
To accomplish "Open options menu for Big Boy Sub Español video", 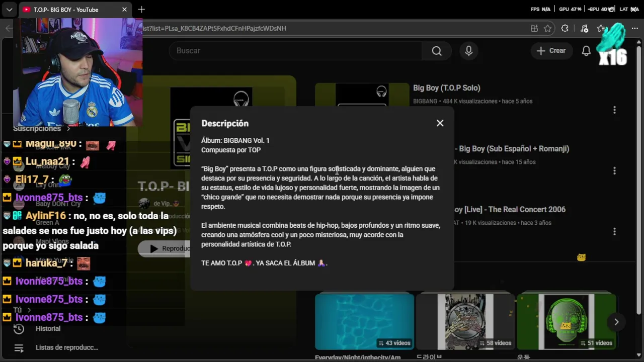I will tap(614, 171).
